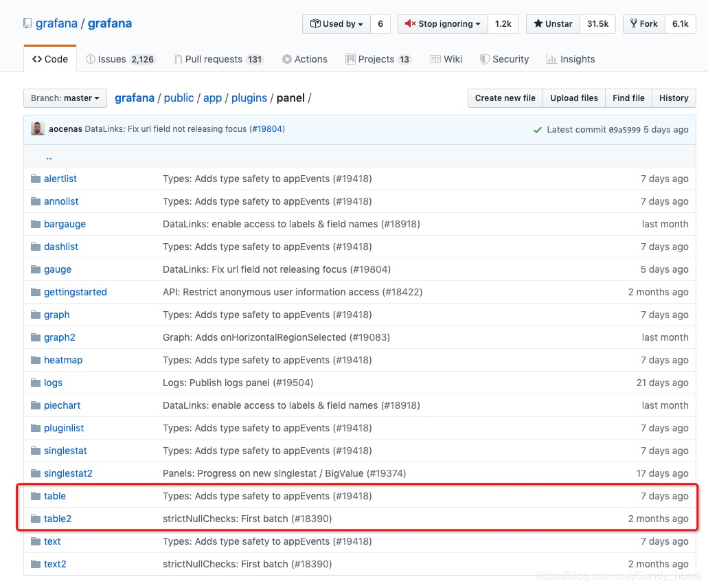Click the folder icon beside annolist
The image size is (708, 588).
pos(36,201)
